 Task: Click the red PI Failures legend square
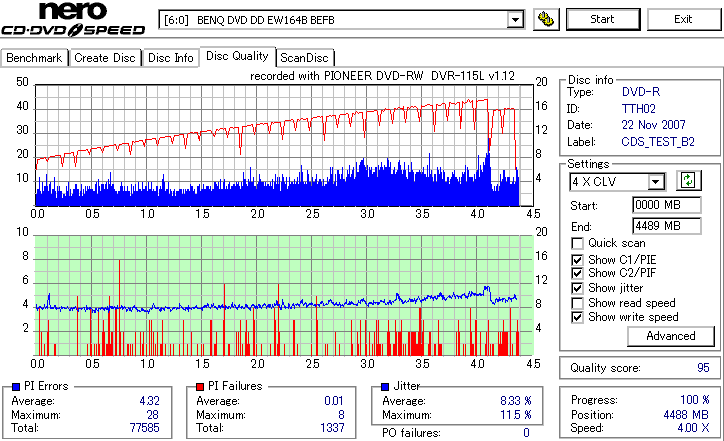[x=200, y=387]
